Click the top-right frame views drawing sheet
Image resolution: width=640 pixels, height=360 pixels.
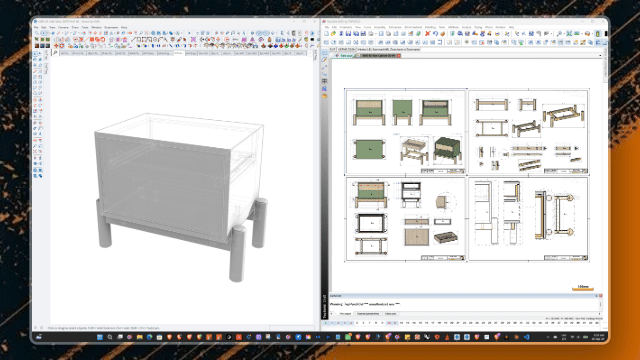pyautogui.click(x=528, y=132)
